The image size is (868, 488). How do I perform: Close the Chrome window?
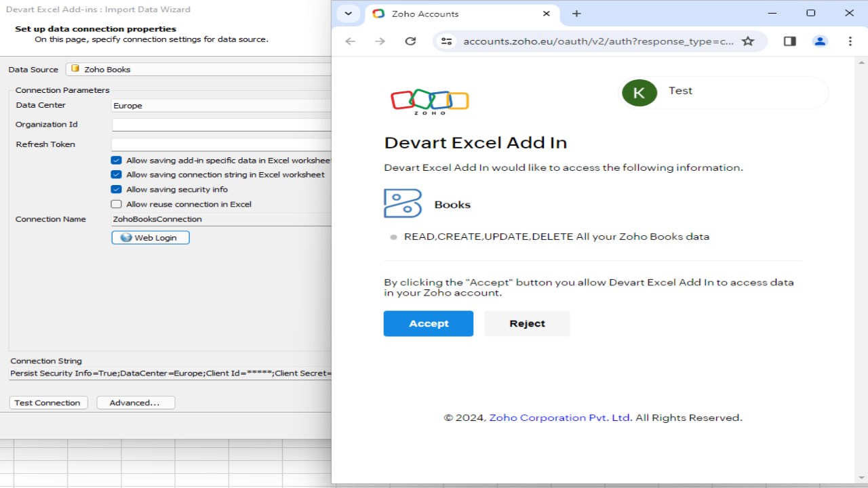coord(849,13)
